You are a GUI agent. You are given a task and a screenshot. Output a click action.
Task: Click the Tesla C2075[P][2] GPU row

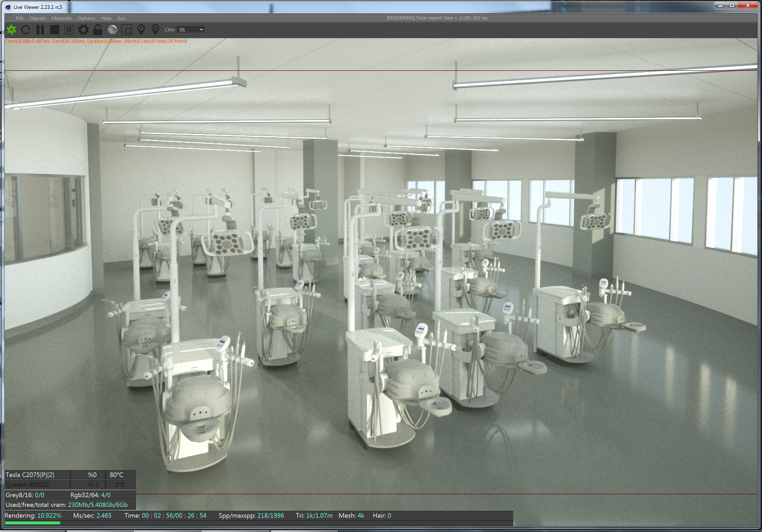[70, 475]
